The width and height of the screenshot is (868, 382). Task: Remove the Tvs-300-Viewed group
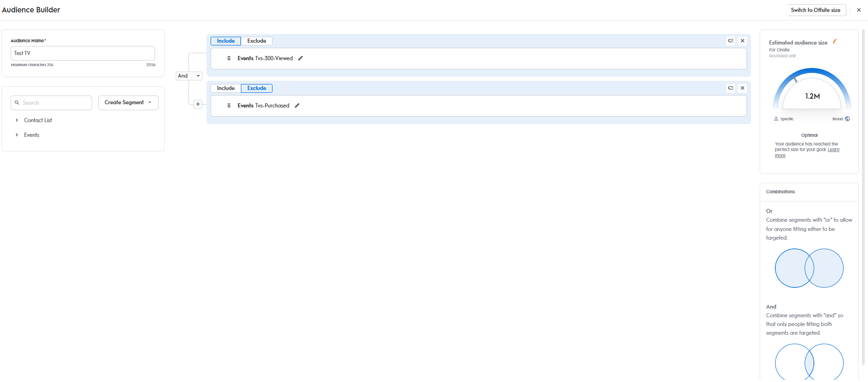742,41
